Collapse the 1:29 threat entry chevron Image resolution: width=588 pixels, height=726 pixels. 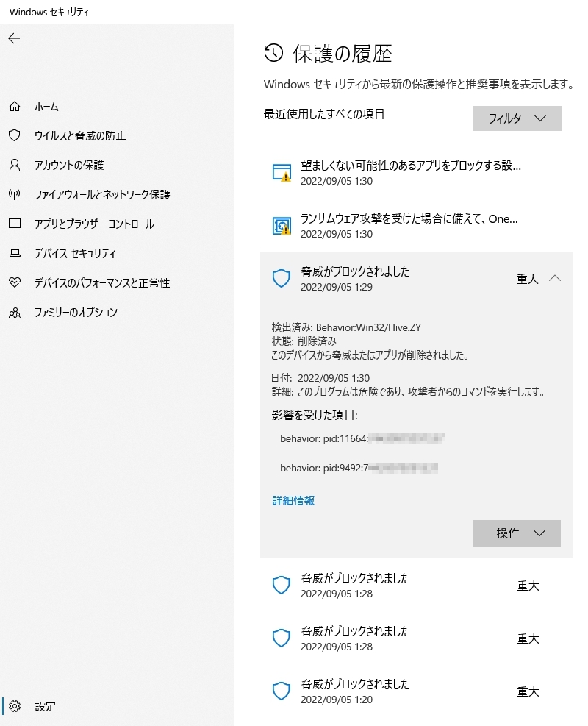(x=555, y=278)
